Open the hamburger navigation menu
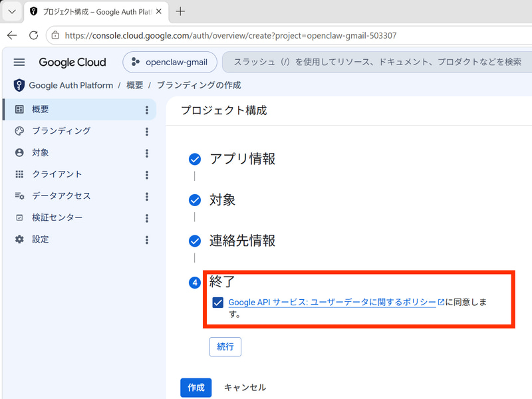The height and width of the screenshot is (399, 532). click(x=19, y=62)
